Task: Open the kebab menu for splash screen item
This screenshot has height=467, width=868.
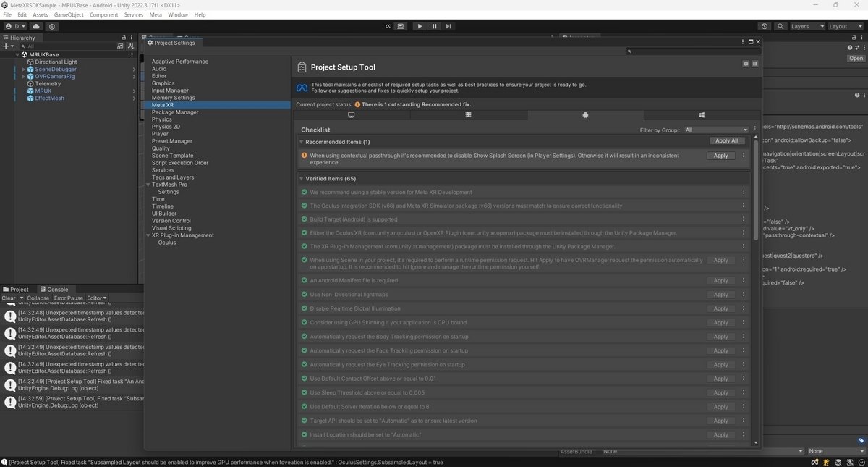Action: (x=744, y=156)
